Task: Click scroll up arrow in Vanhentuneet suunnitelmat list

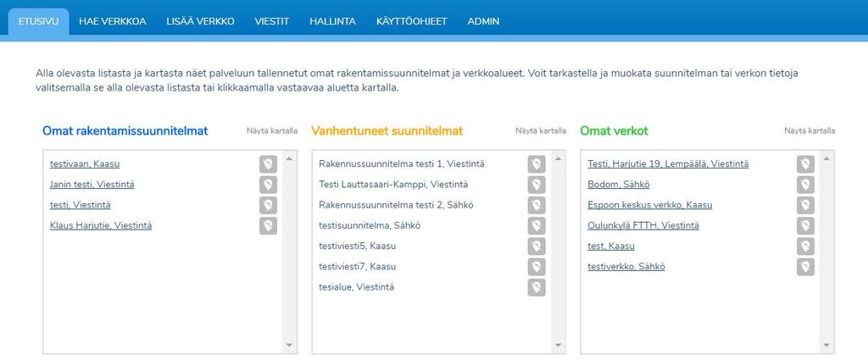Action: click(558, 159)
